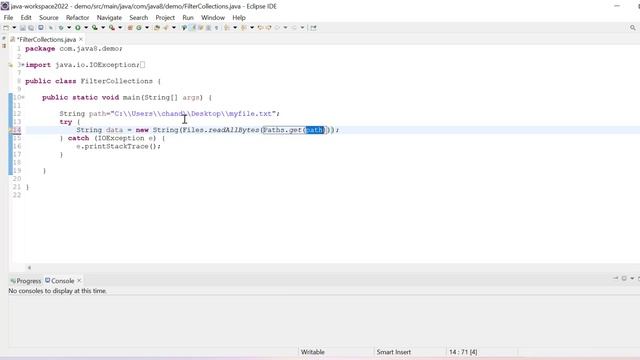Image resolution: width=640 pixels, height=360 pixels.
Task: Open the New wizard dropdown arrow
Action: point(14,28)
